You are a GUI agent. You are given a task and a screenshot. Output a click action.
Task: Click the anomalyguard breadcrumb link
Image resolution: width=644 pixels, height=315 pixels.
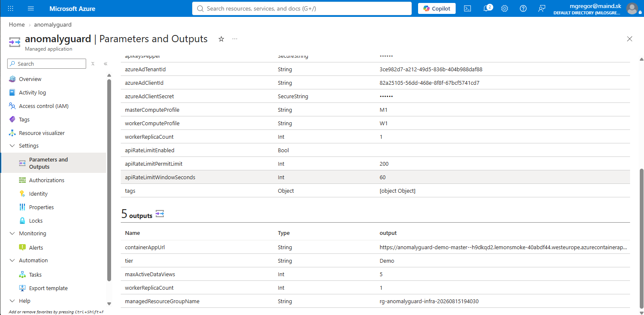(x=53, y=24)
